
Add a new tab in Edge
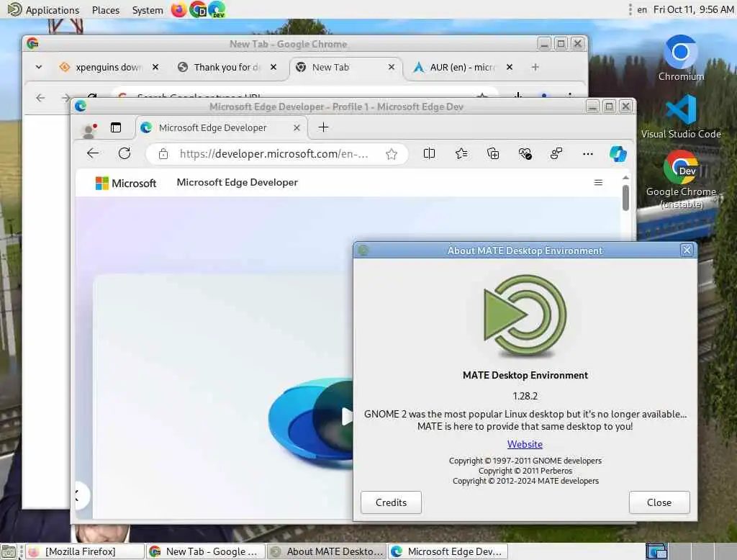323,127
